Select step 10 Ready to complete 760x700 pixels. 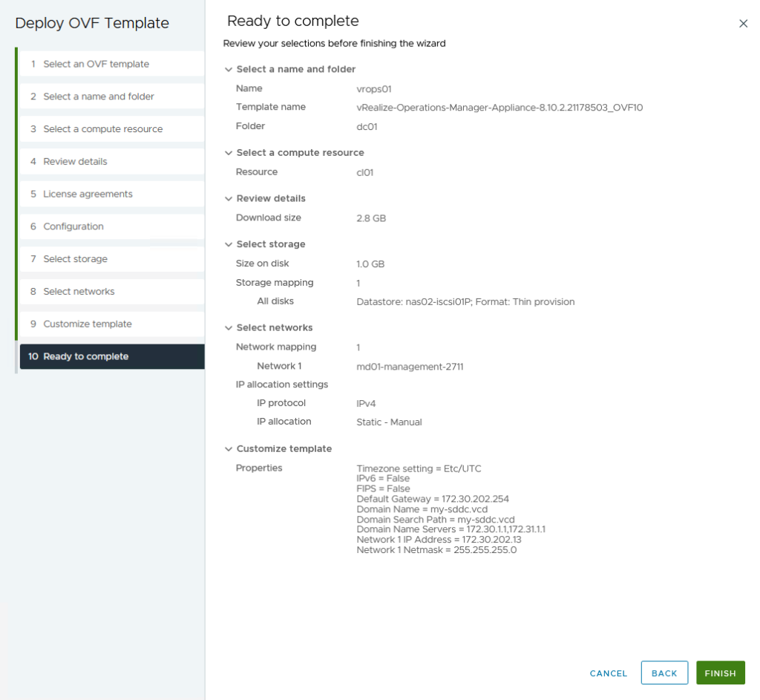point(85,357)
